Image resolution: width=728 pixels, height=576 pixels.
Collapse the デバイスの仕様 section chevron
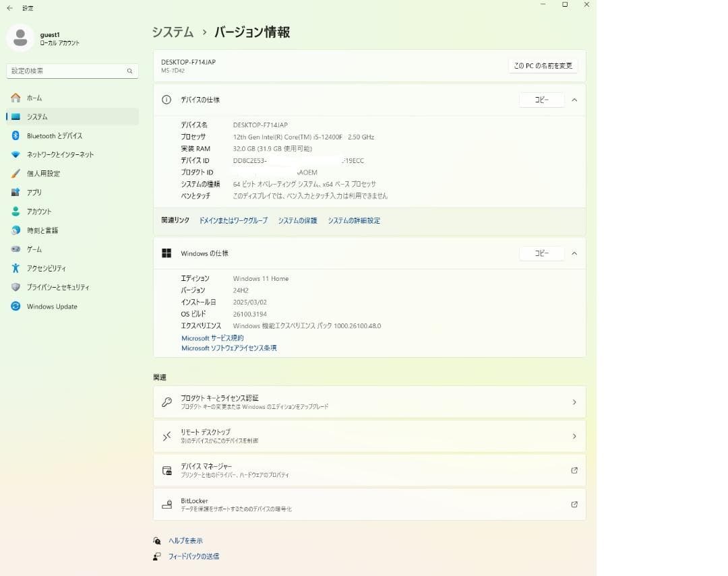[x=574, y=100]
